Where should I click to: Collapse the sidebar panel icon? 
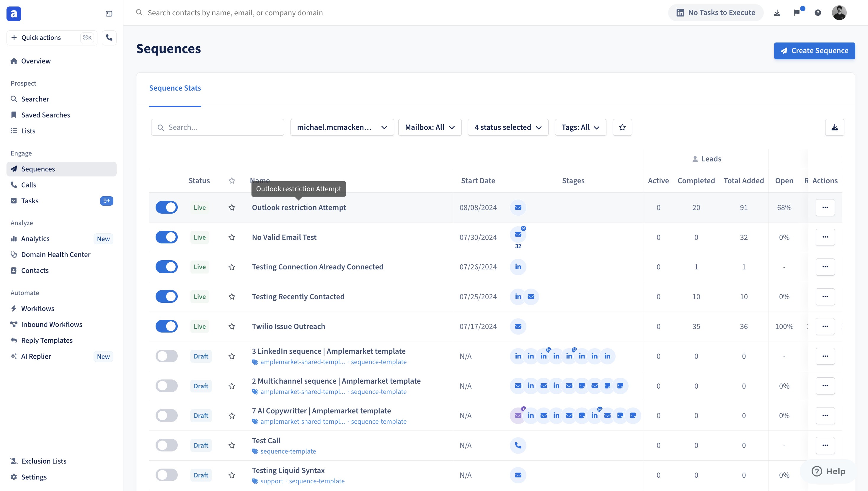[109, 14]
